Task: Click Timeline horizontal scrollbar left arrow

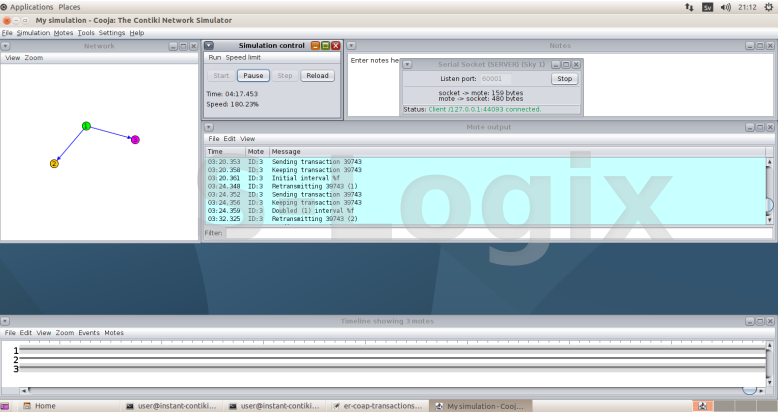Action: [23, 391]
